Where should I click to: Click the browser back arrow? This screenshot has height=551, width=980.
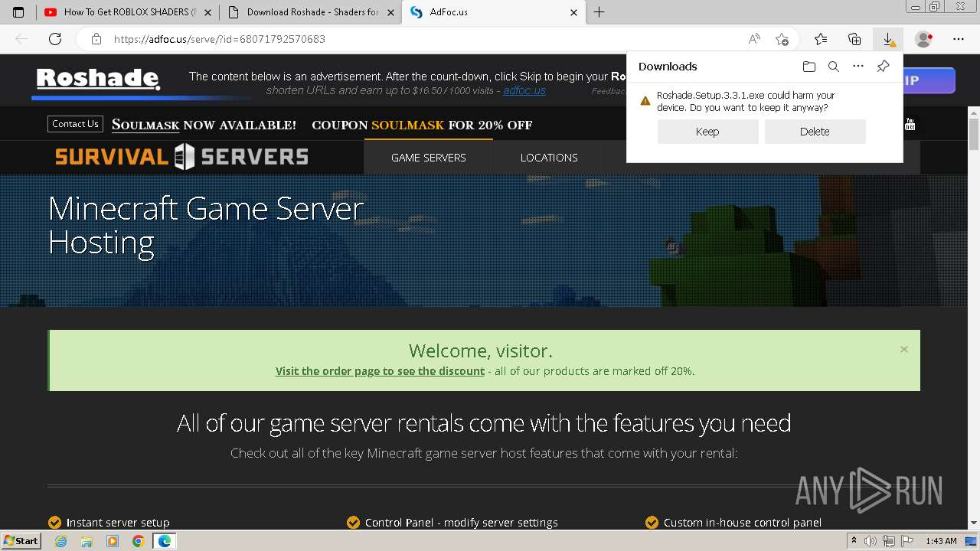(x=21, y=39)
